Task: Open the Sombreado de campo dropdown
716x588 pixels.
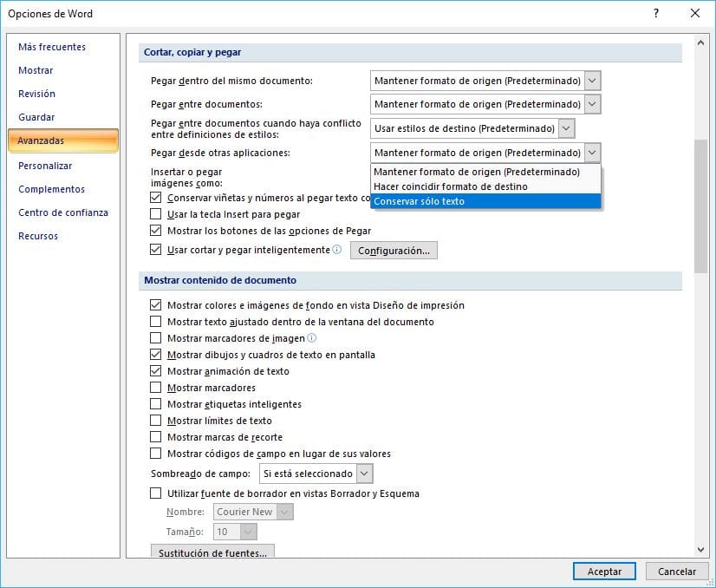Action: [x=364, y=473]
